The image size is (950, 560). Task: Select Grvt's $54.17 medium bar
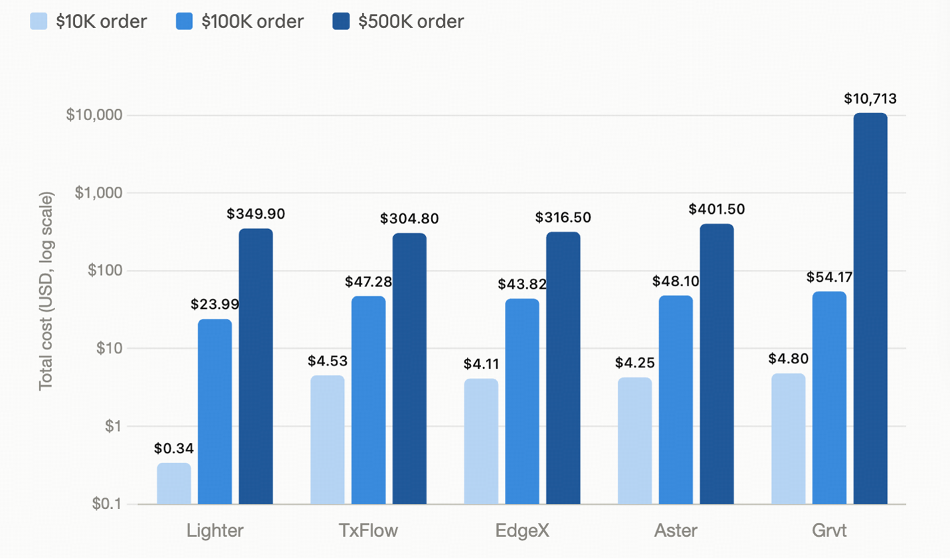(x=830, y=398)
